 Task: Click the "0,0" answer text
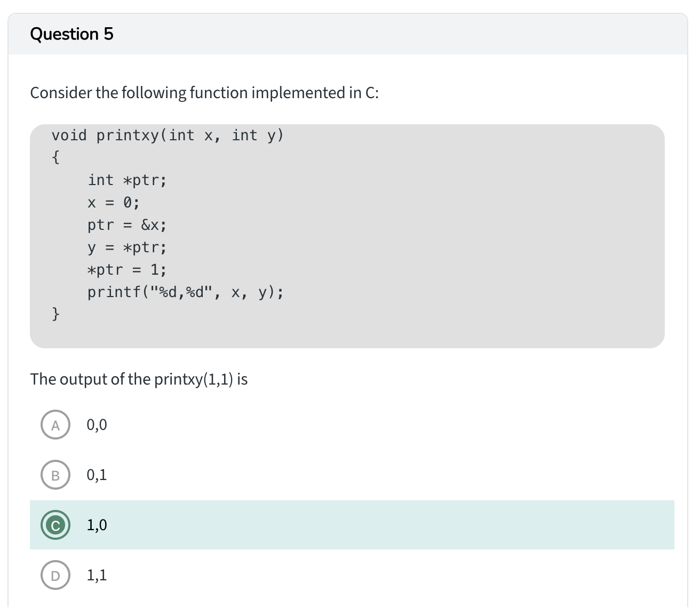pos(97,425)
